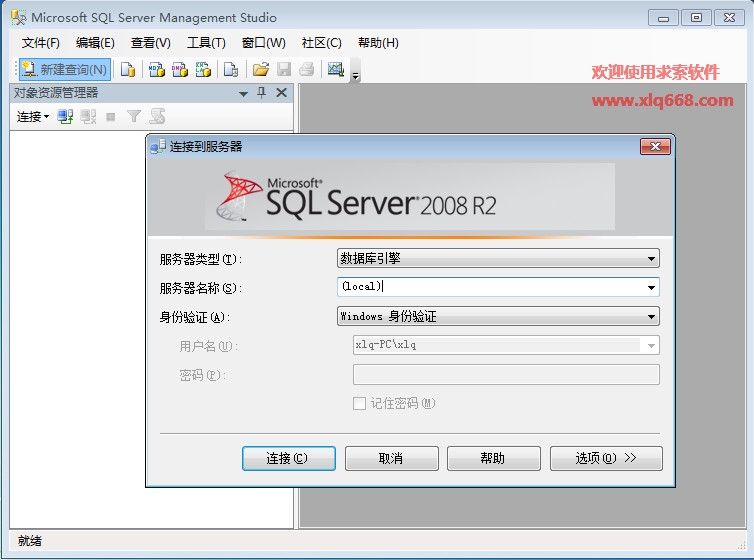This screenshot has width=754, height=560.
Task: Check the 记住密码 checkbox
Action: [359, 403]
